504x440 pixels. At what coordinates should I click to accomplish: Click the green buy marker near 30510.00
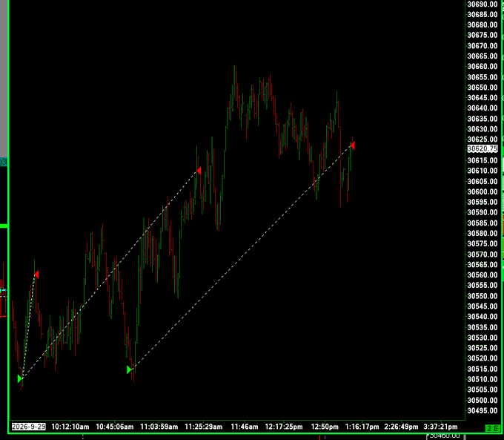pyautogui.click(x=20, y=378)
